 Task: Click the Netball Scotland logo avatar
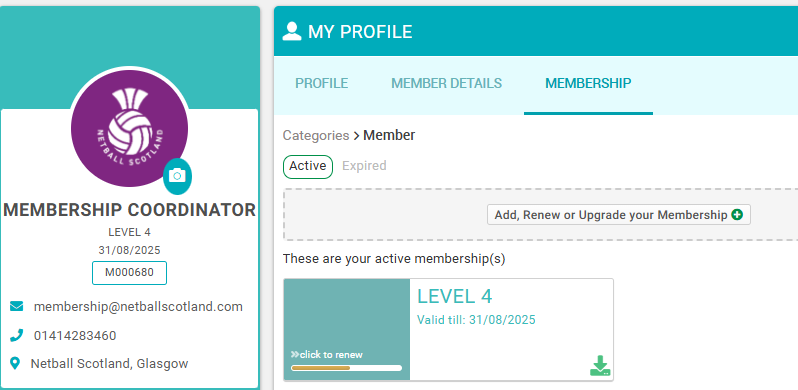click(x=129, y=128)
